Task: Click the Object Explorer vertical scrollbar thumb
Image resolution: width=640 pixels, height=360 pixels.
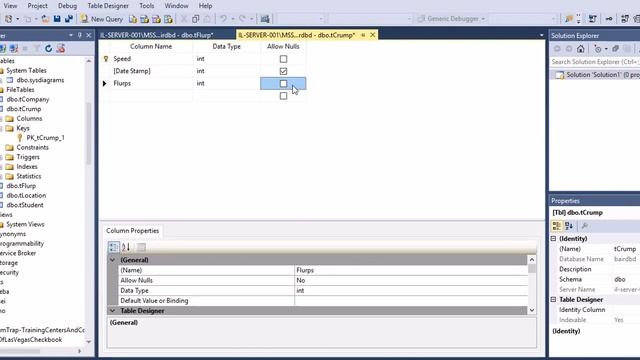Action: coord(89,133)
